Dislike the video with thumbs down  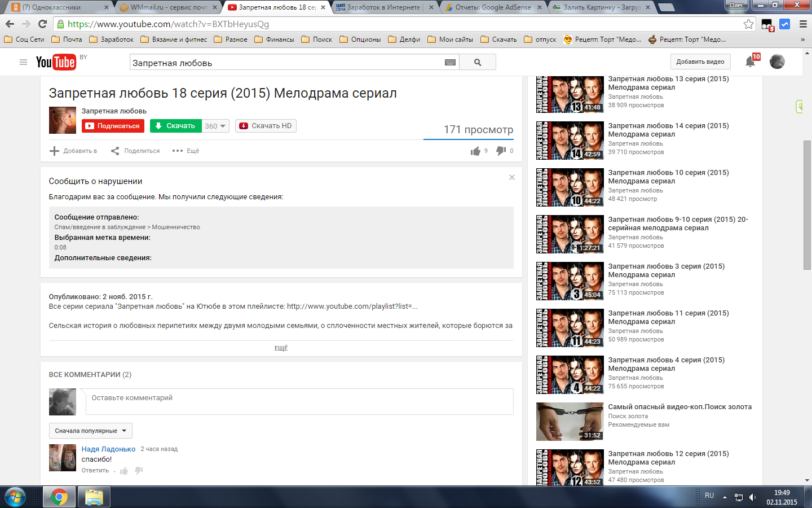point(501,151)
